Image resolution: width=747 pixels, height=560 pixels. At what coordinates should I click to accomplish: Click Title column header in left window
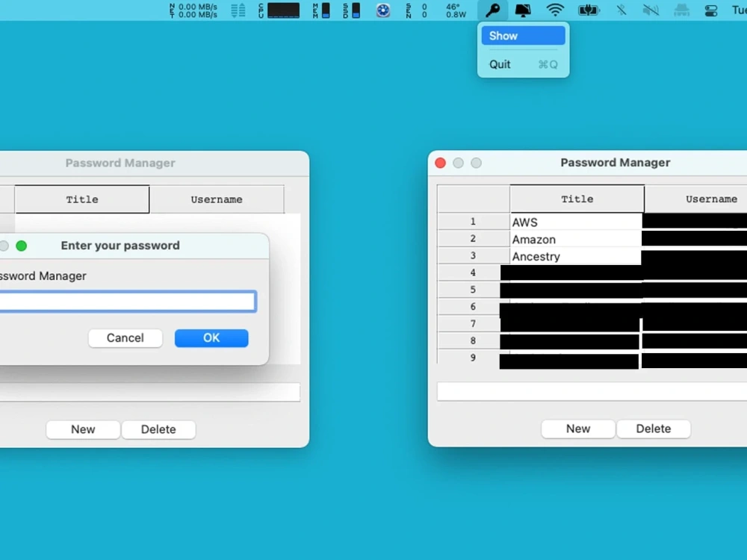pyautogui.click(x=82, y=199)
